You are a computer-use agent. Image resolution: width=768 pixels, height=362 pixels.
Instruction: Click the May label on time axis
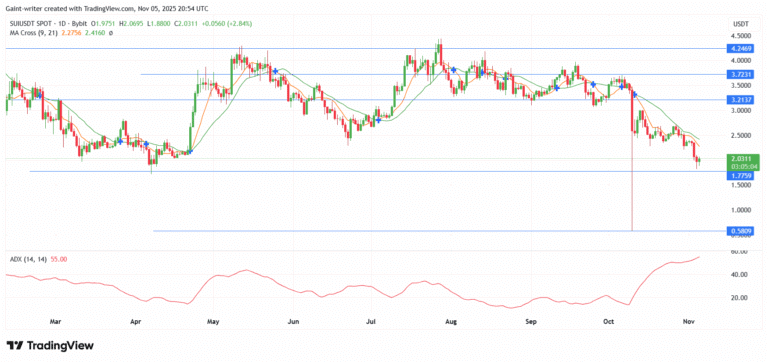(214, 322)
